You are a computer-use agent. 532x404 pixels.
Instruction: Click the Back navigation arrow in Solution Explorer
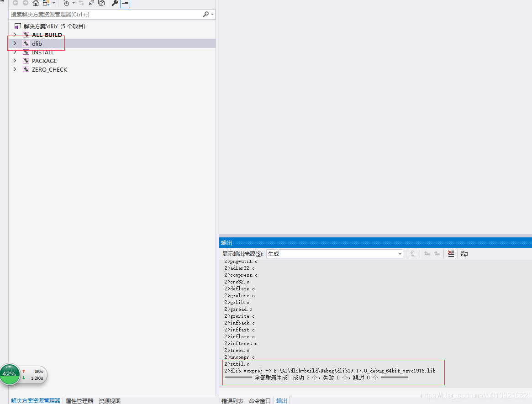[x=15, y=3]
